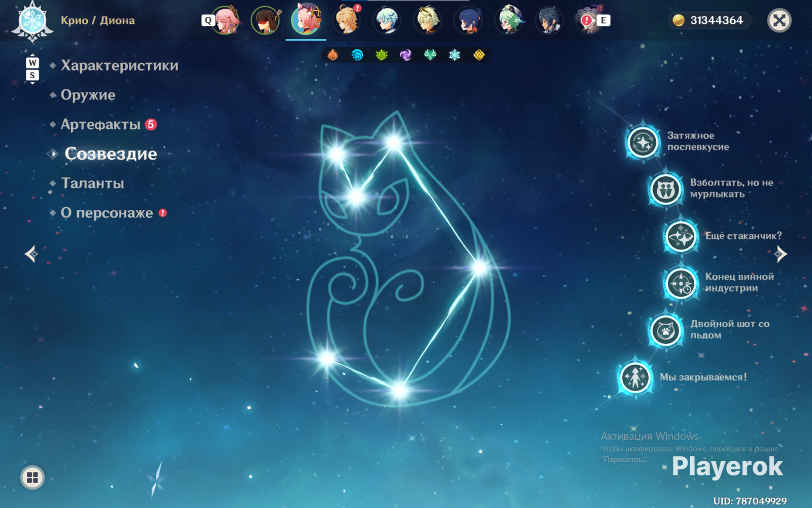Filter characters by the Electro element
Screen dimensions: 812x508
point(405,55)
